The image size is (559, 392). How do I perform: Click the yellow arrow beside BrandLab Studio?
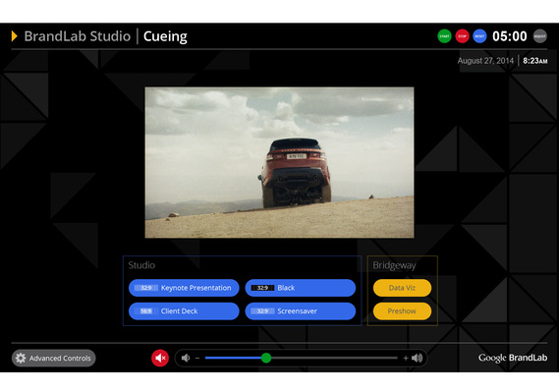coord(15,36)
